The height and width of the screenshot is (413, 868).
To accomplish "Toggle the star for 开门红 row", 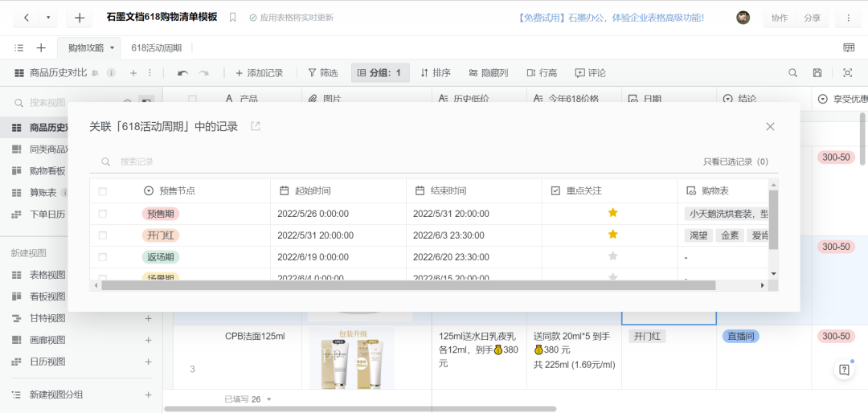I will click(612, 234).
